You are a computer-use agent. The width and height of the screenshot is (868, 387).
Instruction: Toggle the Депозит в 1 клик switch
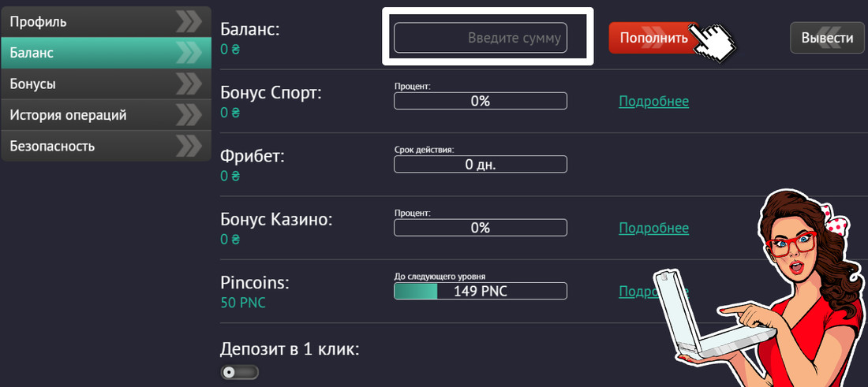pyautogui.click(x=240, y=372)
